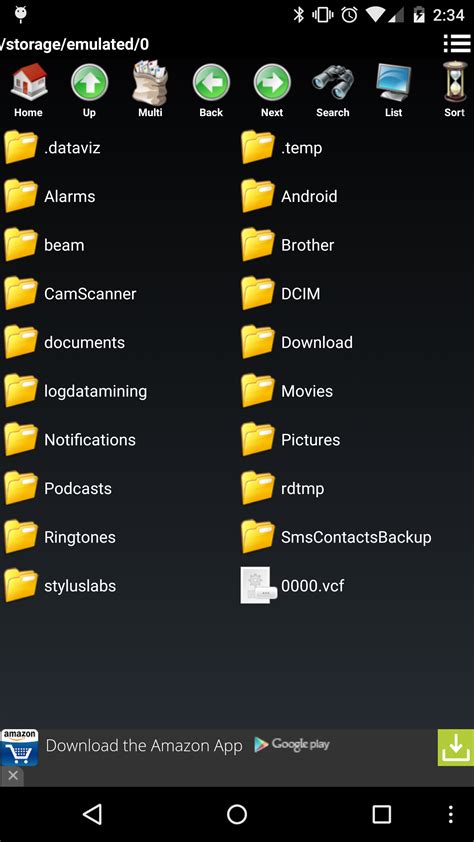Screen dimensions: 474x842
Task: Tap the Ringtones folder name
Action: [79, 538]
